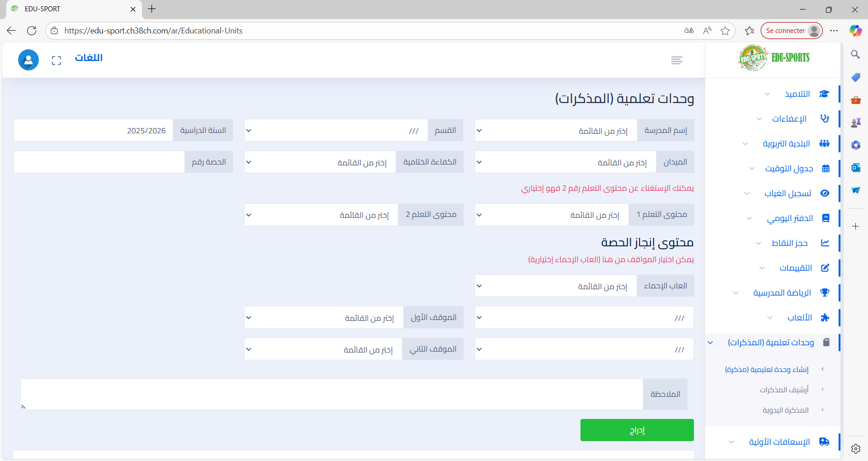Toggle fullscreen mode icon

(x=57, y=60)
